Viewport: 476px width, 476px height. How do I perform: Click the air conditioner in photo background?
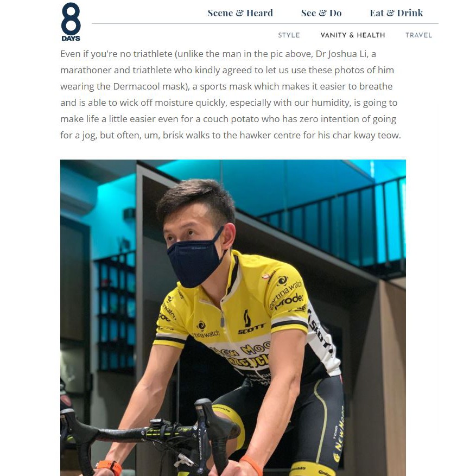[x=78, y=201]
